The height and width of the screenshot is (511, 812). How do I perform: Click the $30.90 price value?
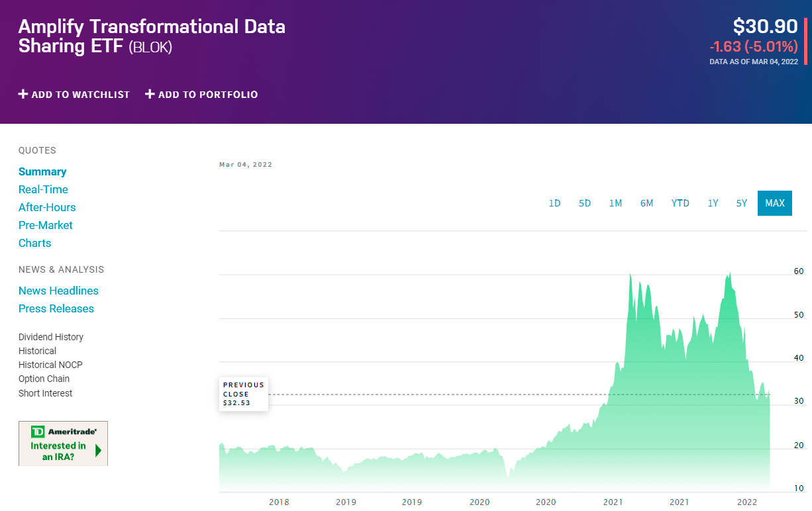click(765, 26)
